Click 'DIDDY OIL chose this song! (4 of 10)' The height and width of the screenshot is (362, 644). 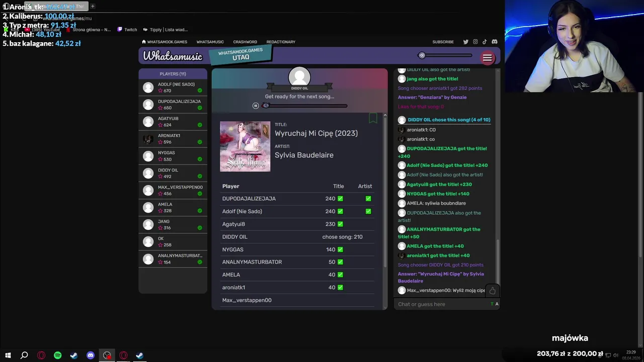coord(449,120)
